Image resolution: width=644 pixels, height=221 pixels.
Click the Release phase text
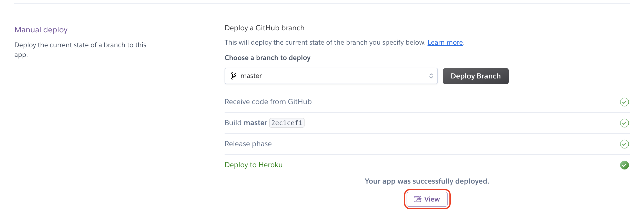(248, 144)
